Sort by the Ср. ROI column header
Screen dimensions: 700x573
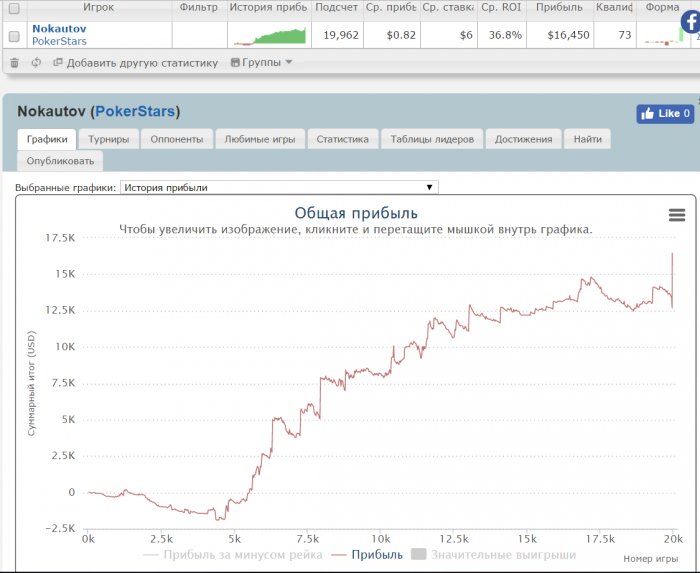(x=501, y=7)
